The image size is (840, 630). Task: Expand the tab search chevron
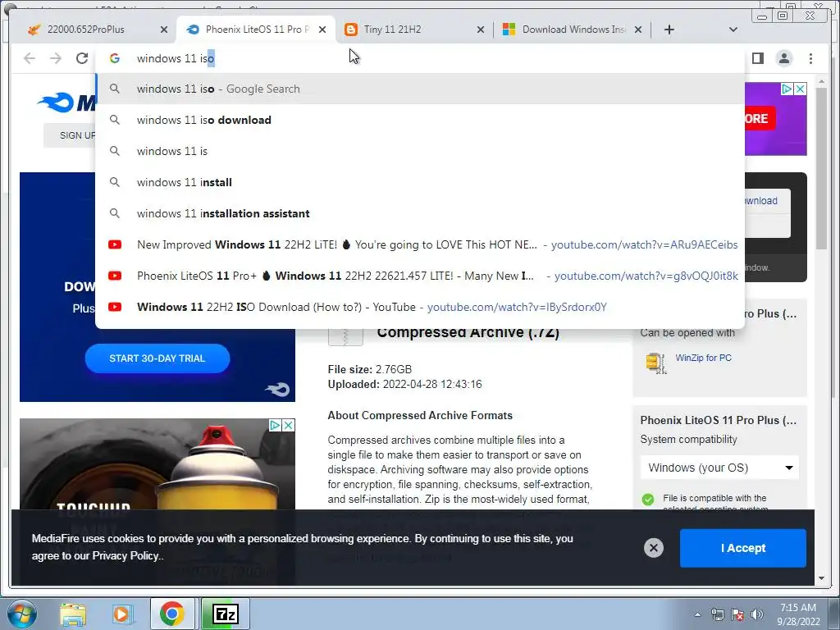[733, 30]
